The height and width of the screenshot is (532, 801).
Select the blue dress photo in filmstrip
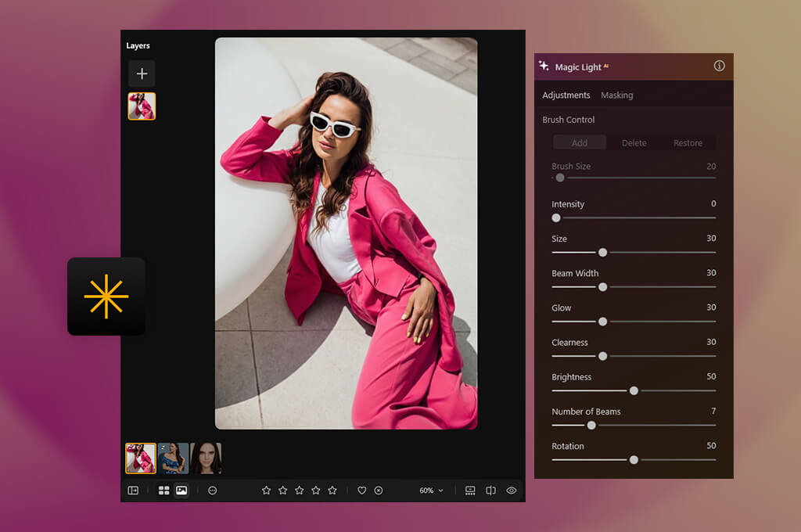tap(173, 458)
